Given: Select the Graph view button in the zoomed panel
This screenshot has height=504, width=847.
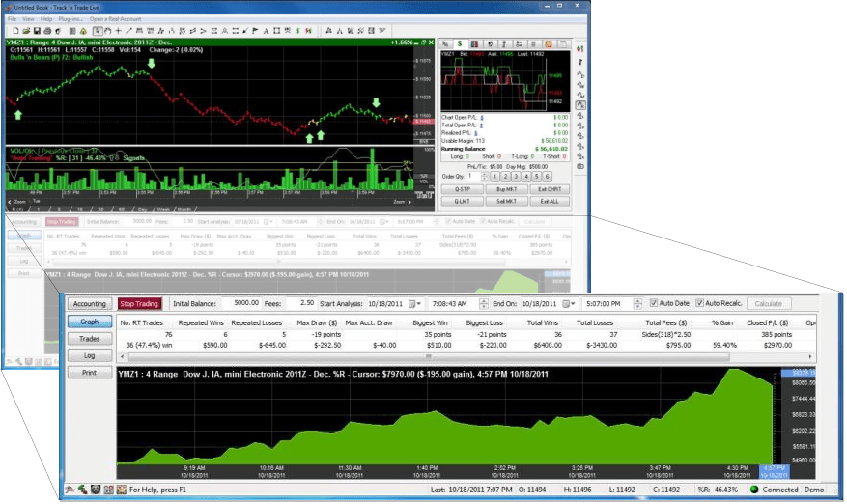Looking at the screenshot, I should [90, 322].
